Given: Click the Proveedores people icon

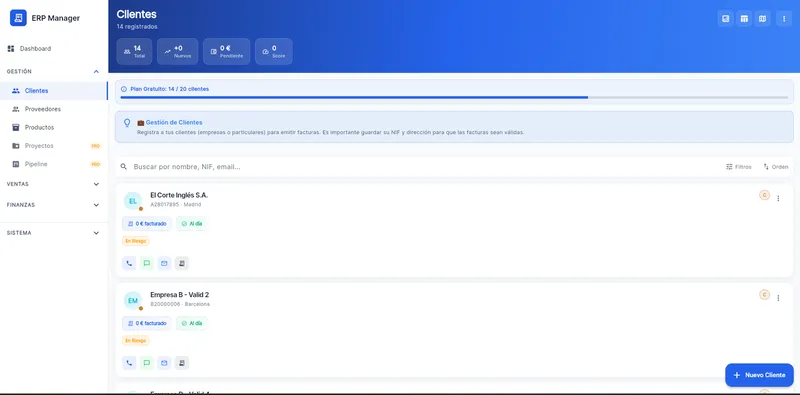Looking at the screenshot, I should point(16,109).
